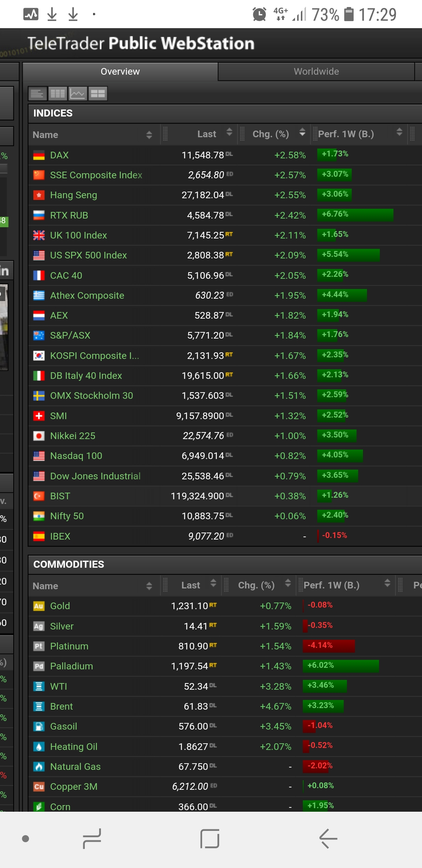Open the Dow Jones Industrial link
The height and width of the screenshot is (868, 422).
point(95,476)
